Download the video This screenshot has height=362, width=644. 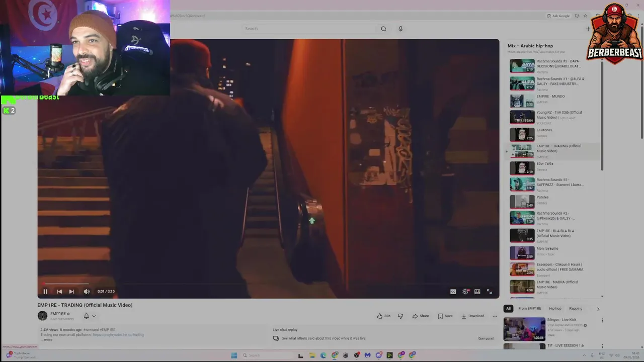(x=473, y=316)
